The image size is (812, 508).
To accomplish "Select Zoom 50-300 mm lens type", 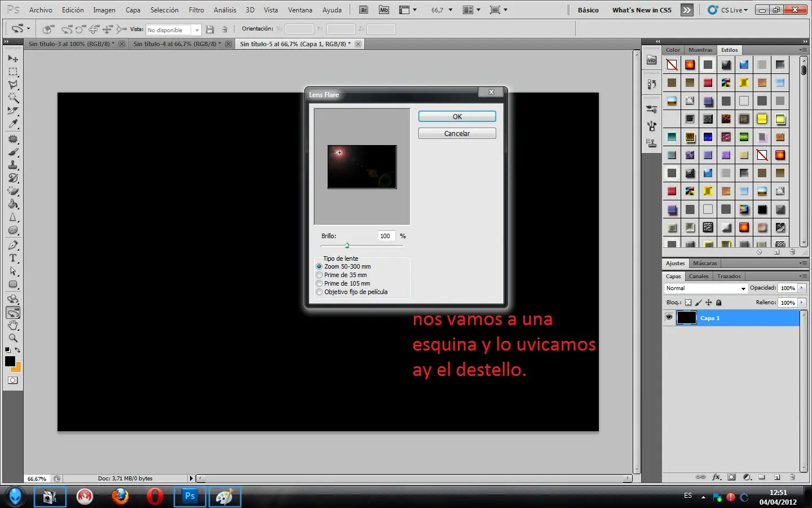I will click(x=343, y=266).
